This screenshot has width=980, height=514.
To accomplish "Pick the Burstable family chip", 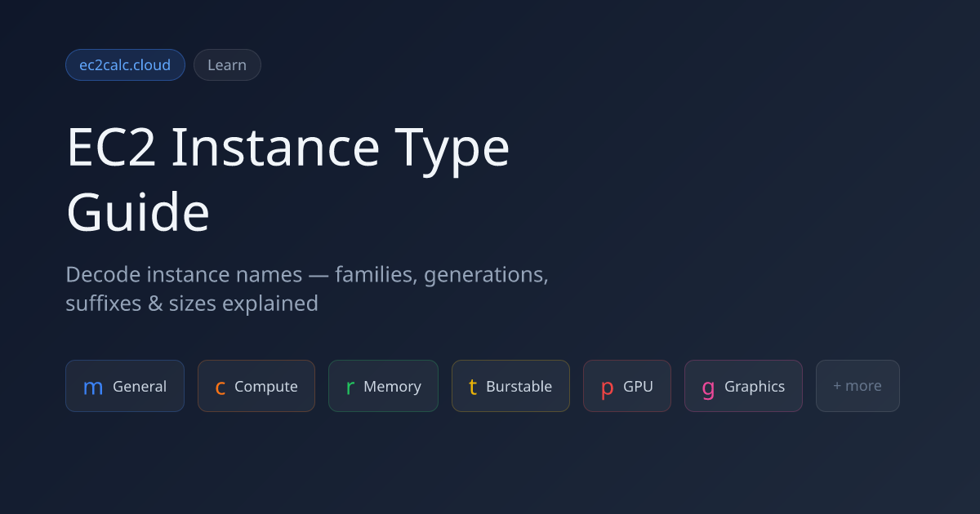I will pos(510,386).
